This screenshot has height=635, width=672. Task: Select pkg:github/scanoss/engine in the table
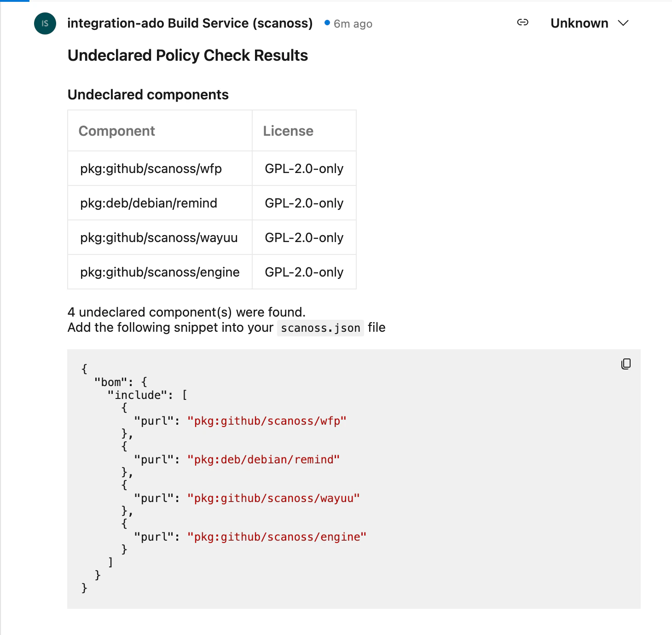[159, 272]
